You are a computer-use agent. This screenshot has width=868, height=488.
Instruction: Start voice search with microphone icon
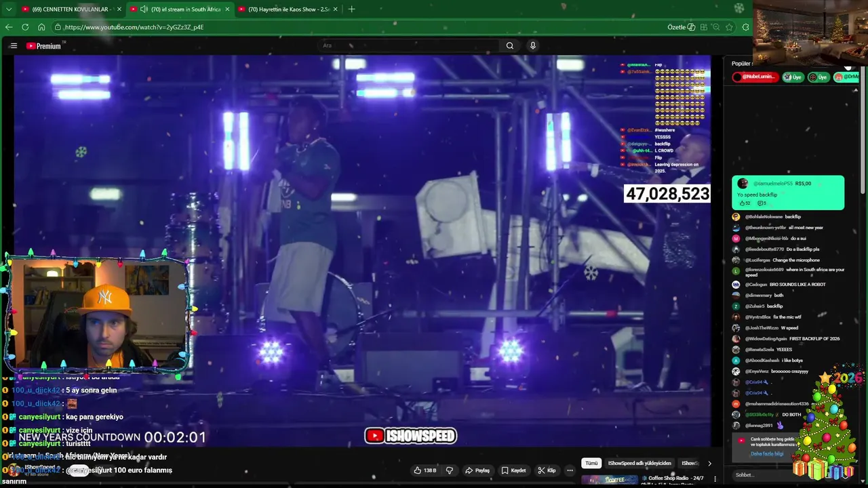click(533, 45)
